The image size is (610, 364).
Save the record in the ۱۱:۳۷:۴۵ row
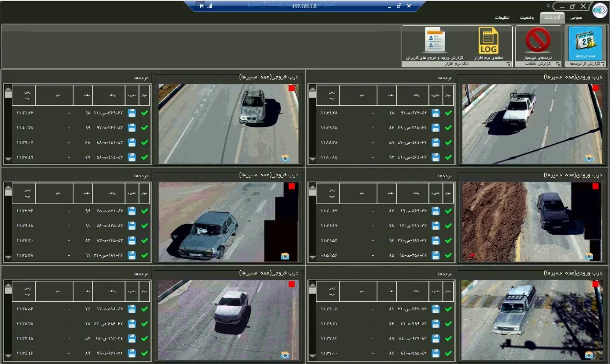point(132,339)
